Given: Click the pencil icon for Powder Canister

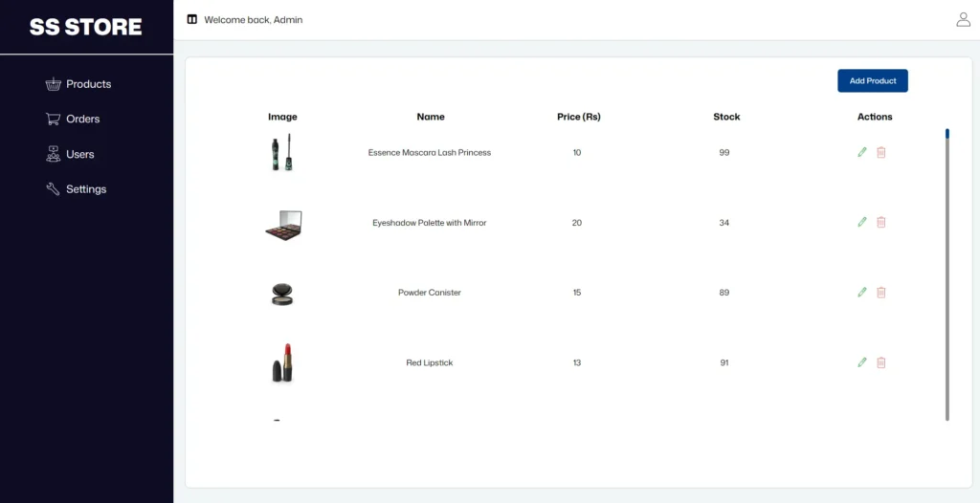Looking at the screenshot, I should point(862,292).
